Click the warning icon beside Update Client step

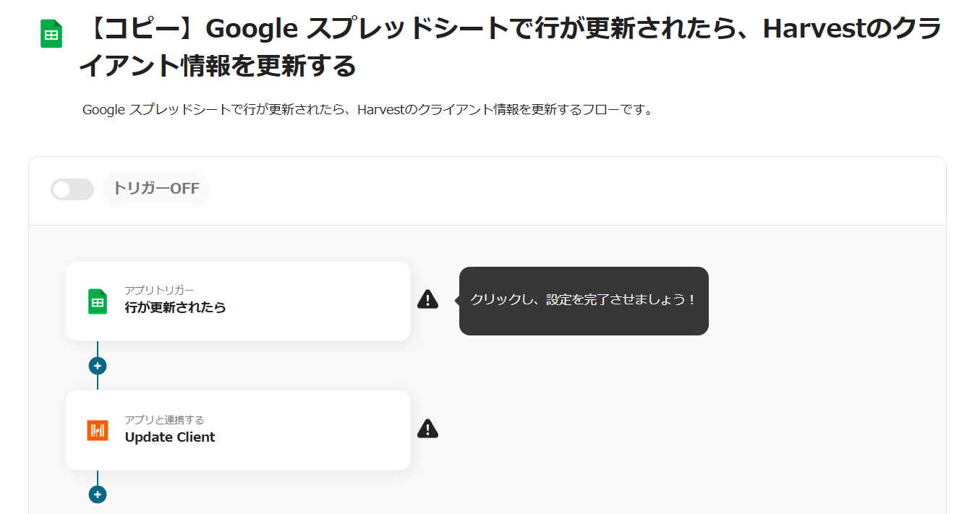[427, 429]
